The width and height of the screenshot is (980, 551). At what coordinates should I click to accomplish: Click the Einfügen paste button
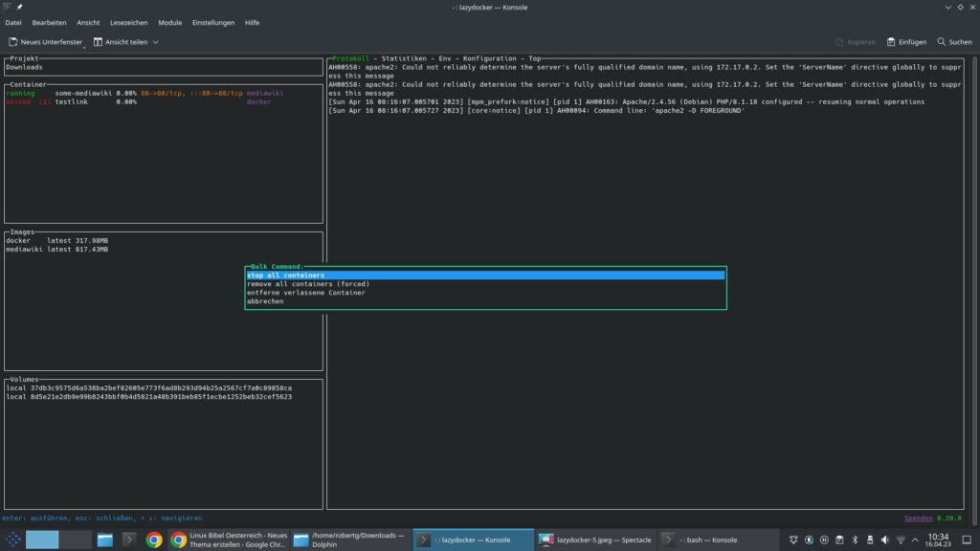click(906, 42)
